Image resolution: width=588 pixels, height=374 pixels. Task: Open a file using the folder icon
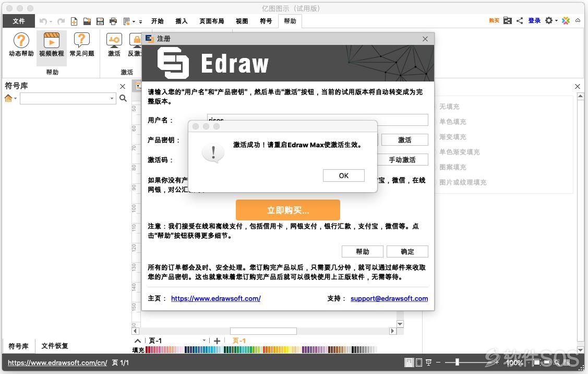(x=87, y=21)
